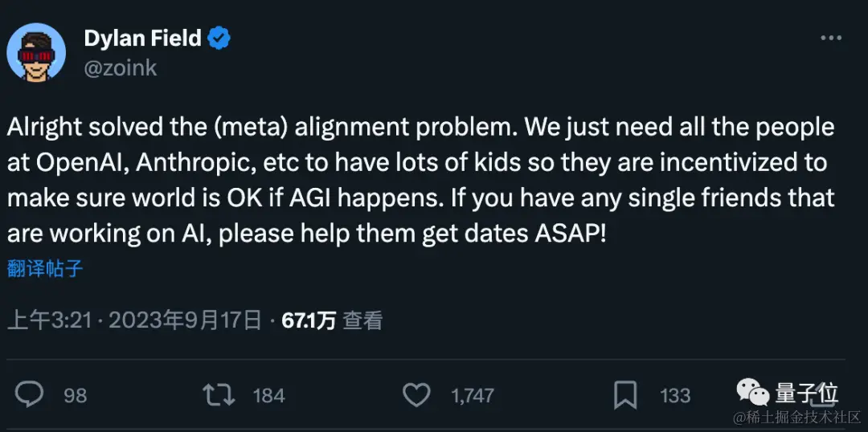Bookmark the tweet using the bookmark icon

pyautogui.click(x=625, y=394)
